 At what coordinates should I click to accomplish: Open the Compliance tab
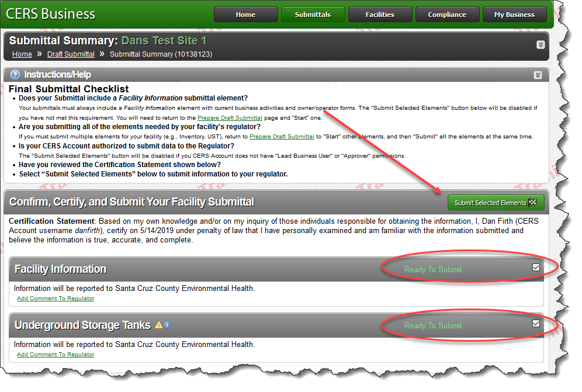(447, 15)
